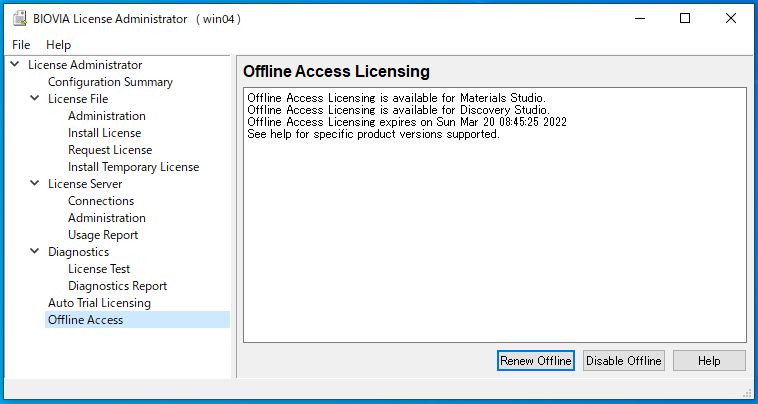This screenshot has height=404, width=758.
Task: Select Diagnostics Report tree item
Action: click(117, 286)
